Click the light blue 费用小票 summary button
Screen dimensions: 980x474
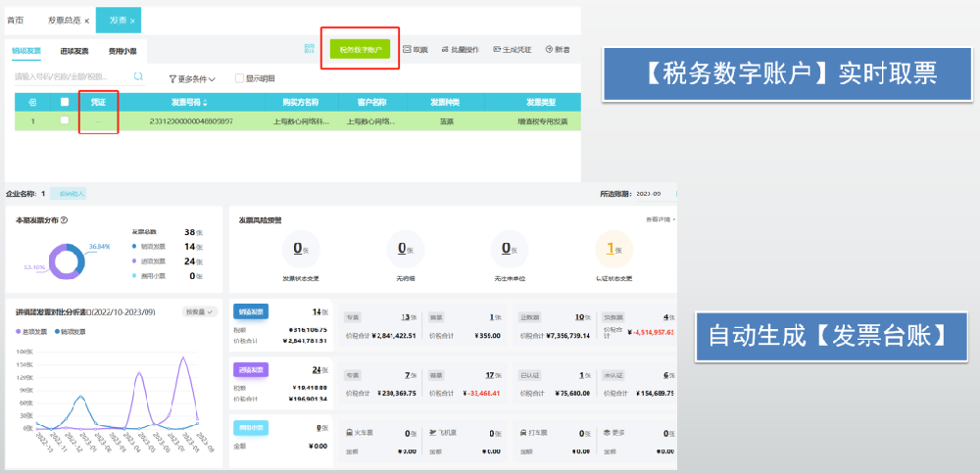click(251, 428)
